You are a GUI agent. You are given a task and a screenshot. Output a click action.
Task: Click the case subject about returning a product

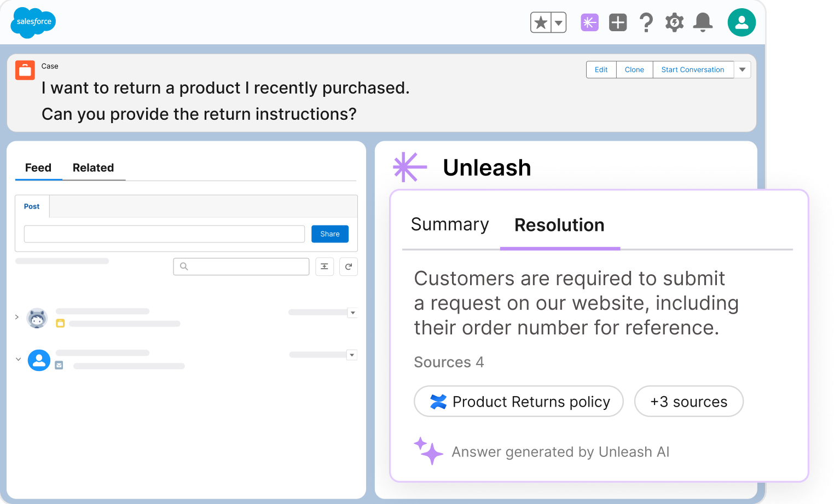[225, 101]
